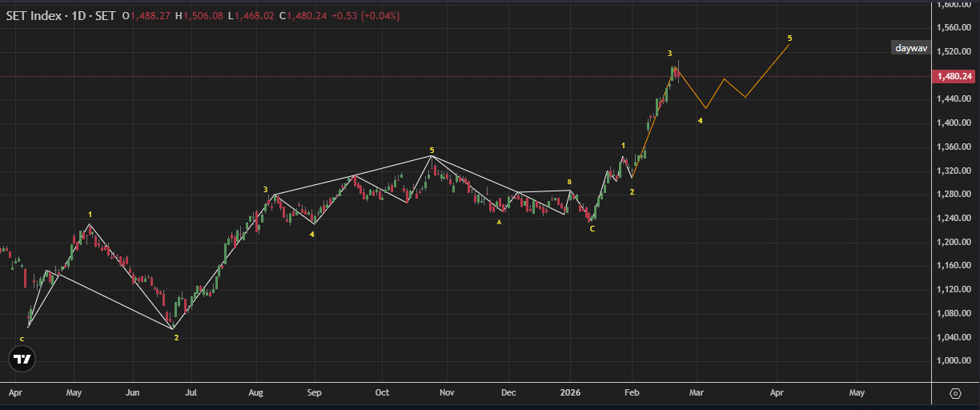Select lowercase c label at April low
Image resolution: width=980 pixels, height=410 pixels.
pos(22,339)
